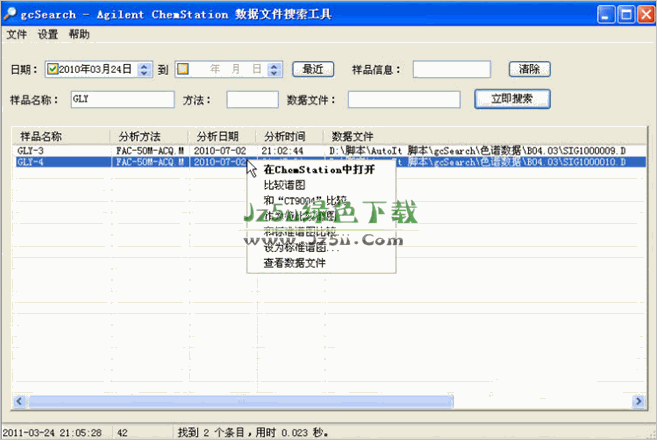Select the GLY-4 row

330,162
